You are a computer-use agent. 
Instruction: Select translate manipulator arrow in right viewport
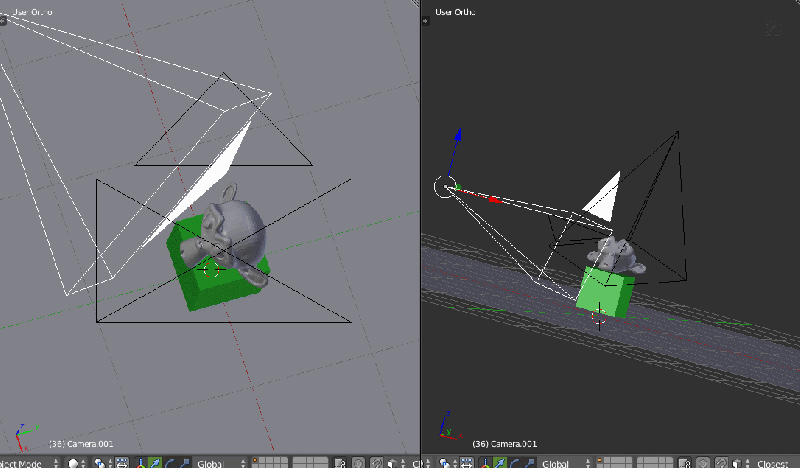(x=499, y=463)
